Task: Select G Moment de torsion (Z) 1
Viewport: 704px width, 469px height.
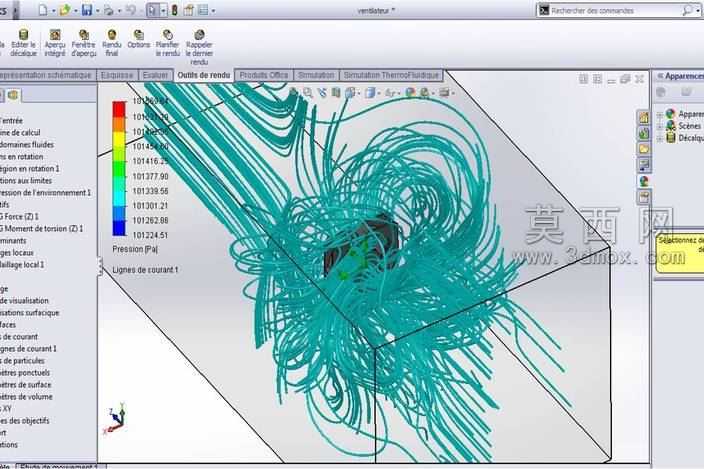Action: [x=42, y=229]
